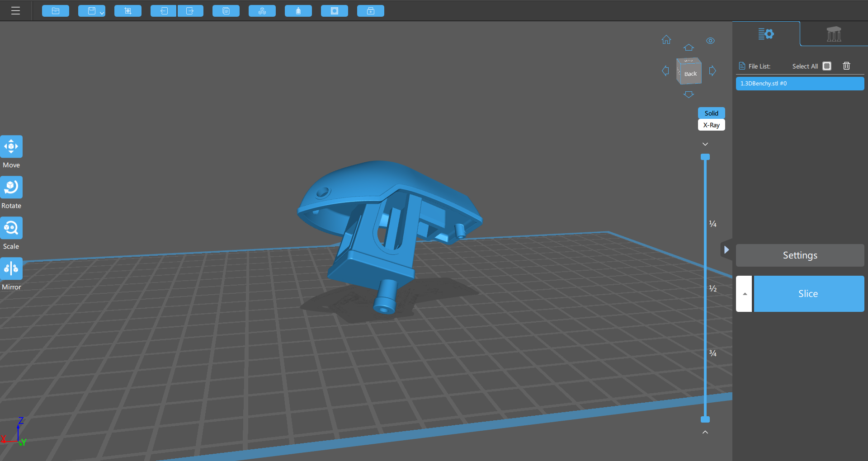Check the Select All checkbox
The width and height of the screenshot is (868, 461).
pos(827,66)
